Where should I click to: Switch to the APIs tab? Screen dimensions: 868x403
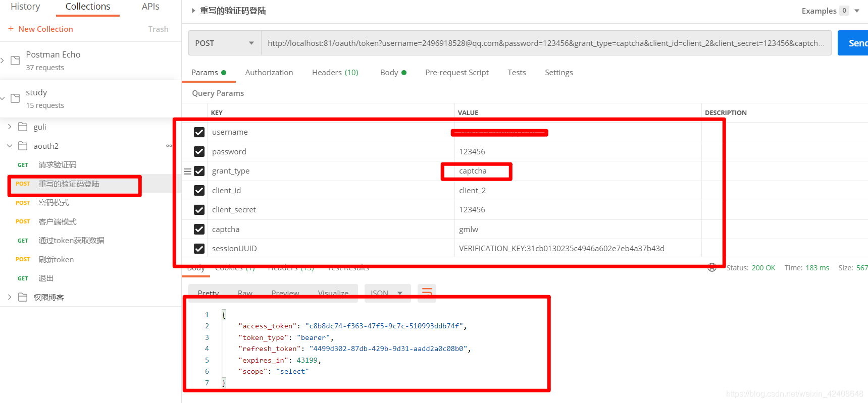150,7
